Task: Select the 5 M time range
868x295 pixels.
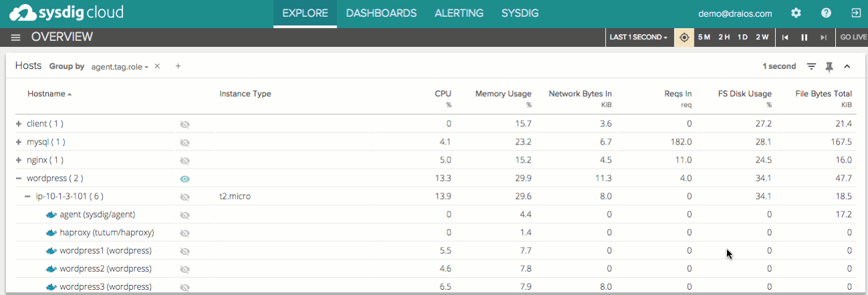Action: [704, 37]
